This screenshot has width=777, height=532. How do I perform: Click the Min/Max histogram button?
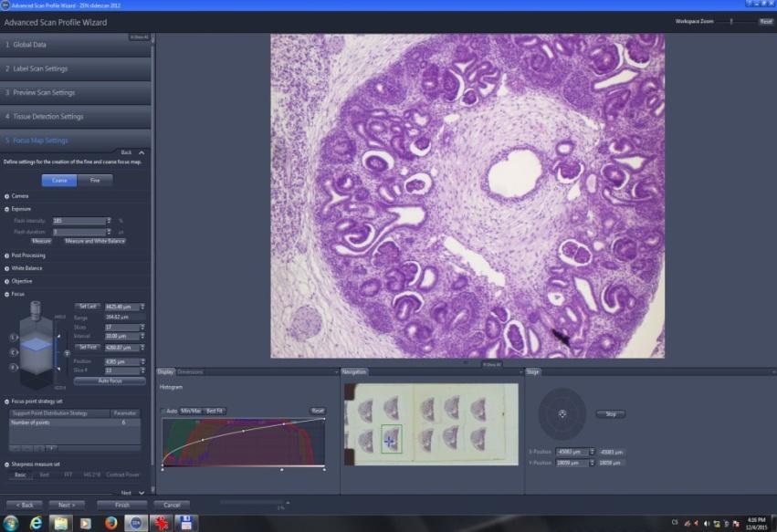[x=191, y=412]
